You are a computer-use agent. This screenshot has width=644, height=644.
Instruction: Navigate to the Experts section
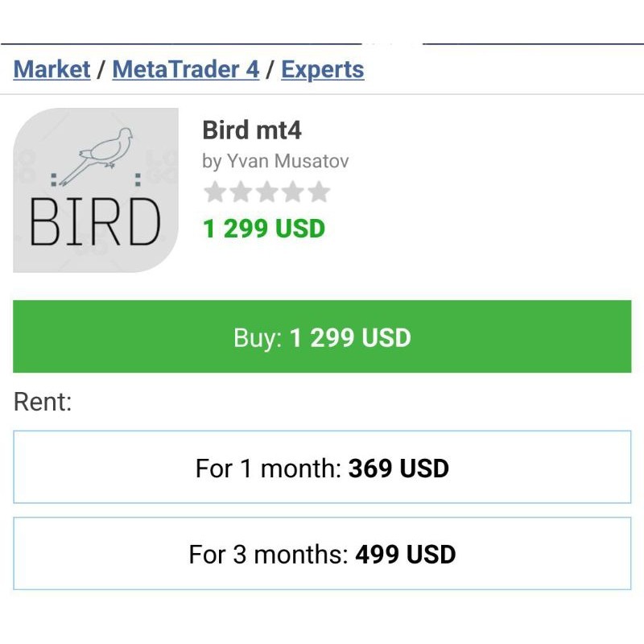pyautogui.click(x=324, y=70)
